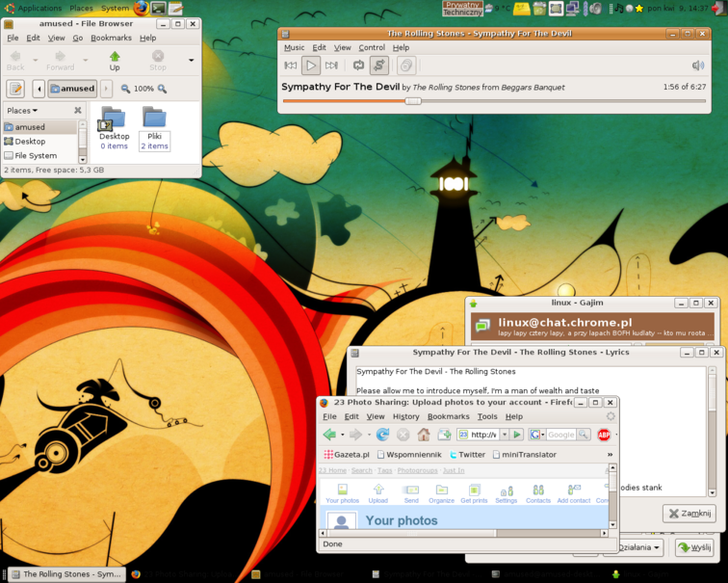Skip to the next track
This screenshot has width=728, height=583.
(331, 66)
